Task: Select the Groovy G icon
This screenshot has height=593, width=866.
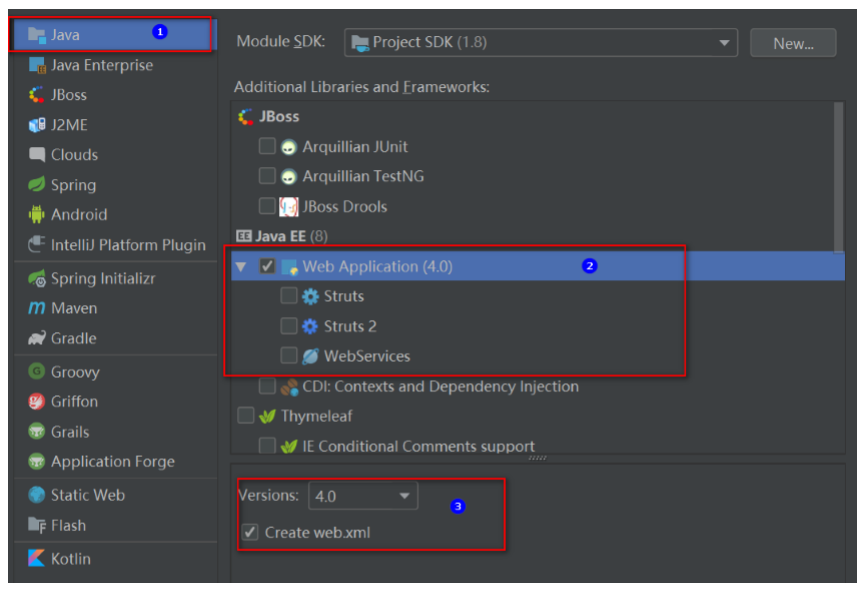Action: tap(37, 371)
